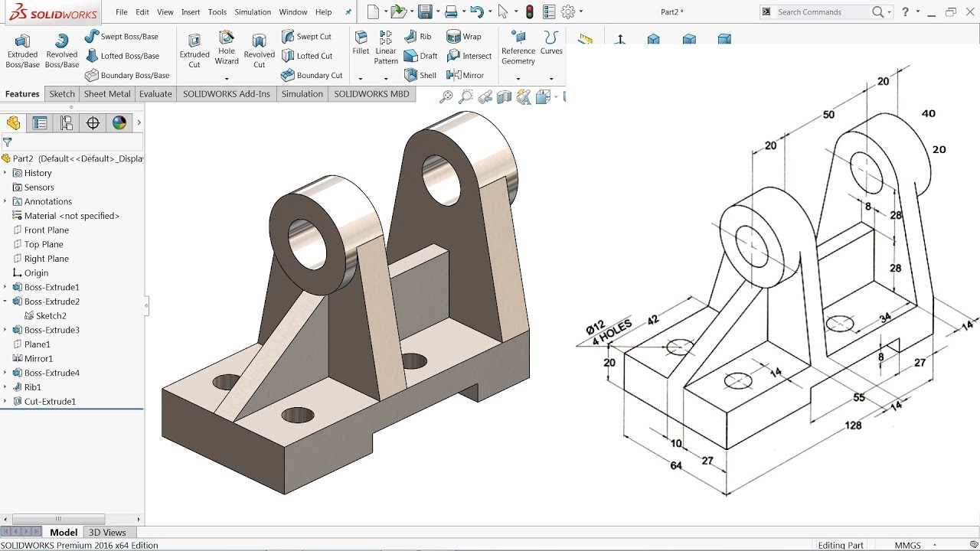Switch to the 3D Views tab
Screen dimensions: 980x551
coord(107,533)
